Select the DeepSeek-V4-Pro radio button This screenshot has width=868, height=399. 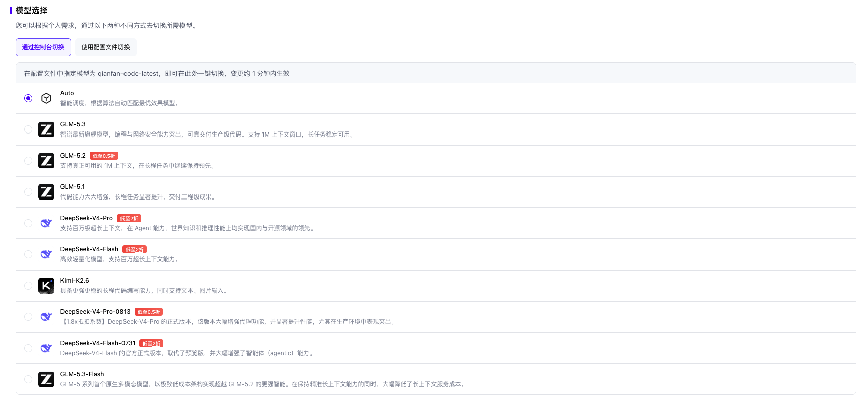point(28,223)
